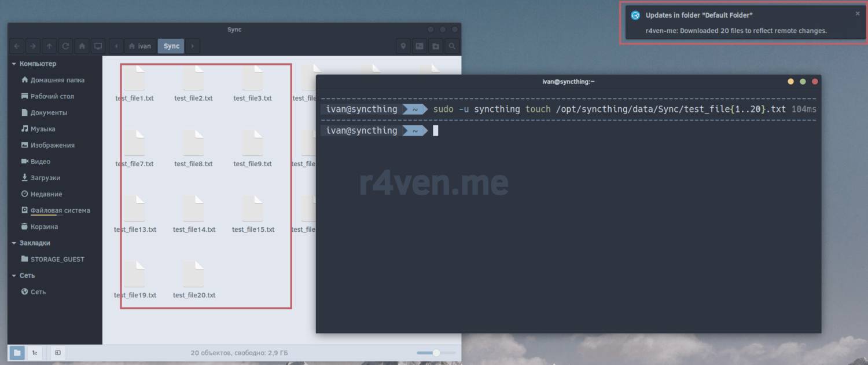868x365 pixels.
Task: Create a new folder via toolbar icon
Action: 436,46
